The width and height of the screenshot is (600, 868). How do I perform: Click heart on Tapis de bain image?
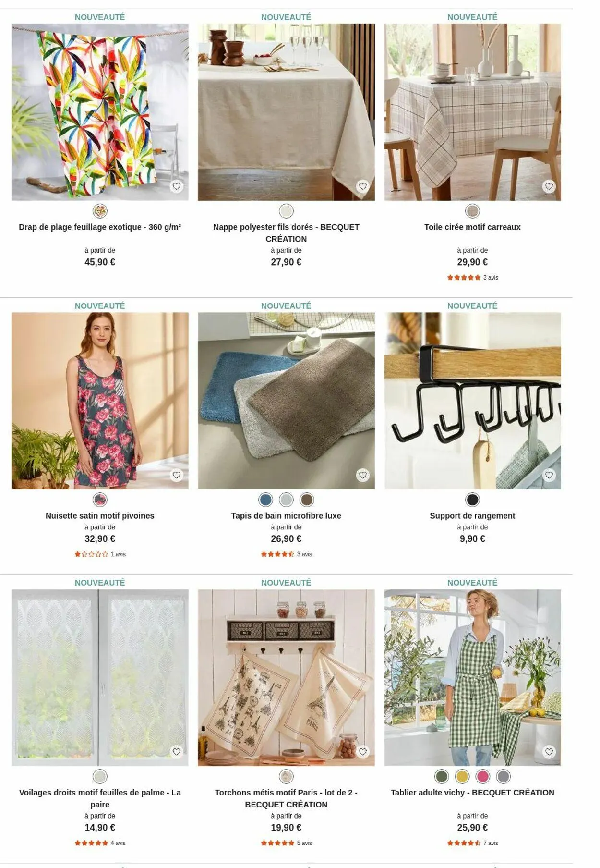[x=363, y=475]
